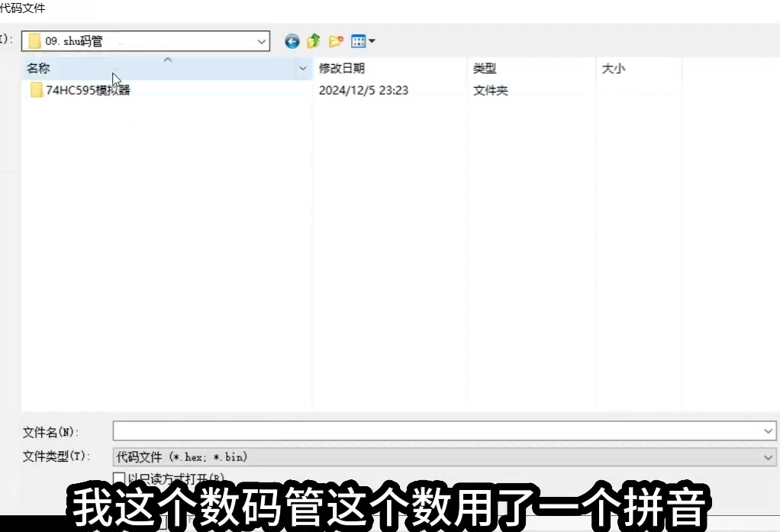Go back using the blue arrow icon
Screen dimensions: 780x532
click(292, 41)
